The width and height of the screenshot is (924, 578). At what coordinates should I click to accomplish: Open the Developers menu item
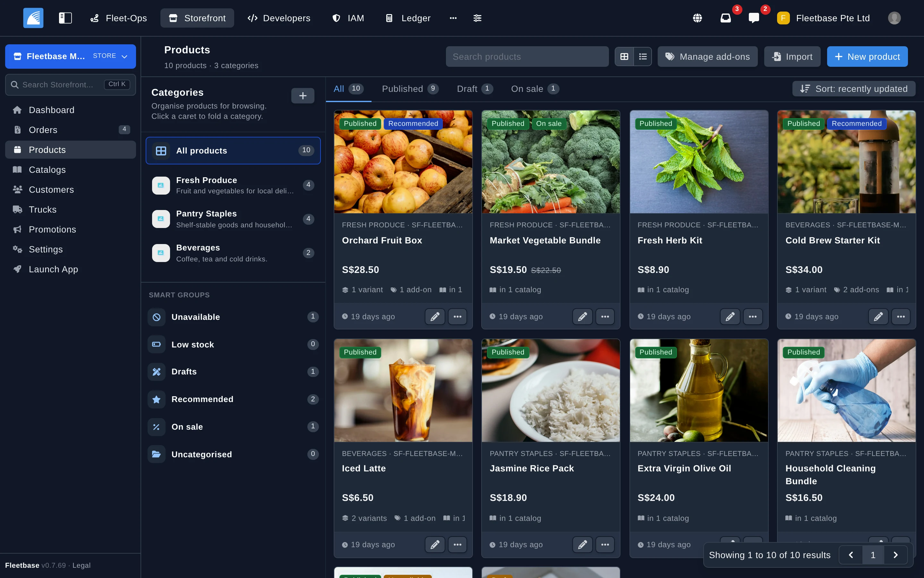[279, 18]
